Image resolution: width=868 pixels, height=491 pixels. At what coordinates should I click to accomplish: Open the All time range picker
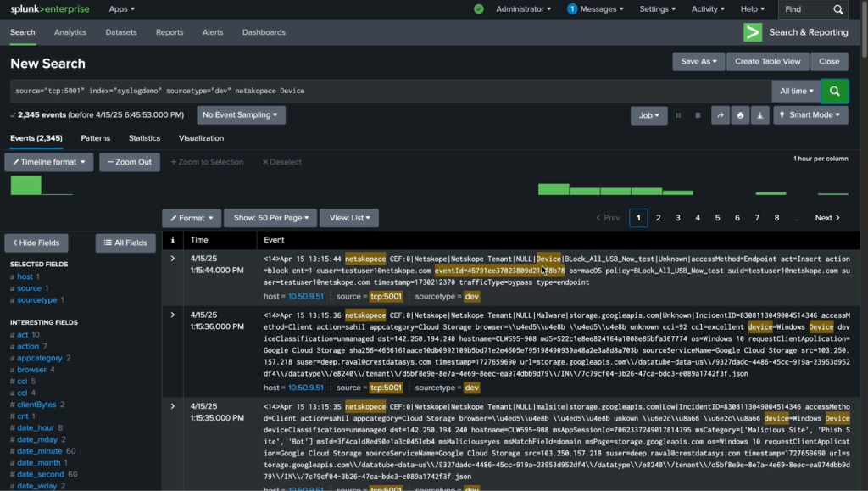coord(796,91)
